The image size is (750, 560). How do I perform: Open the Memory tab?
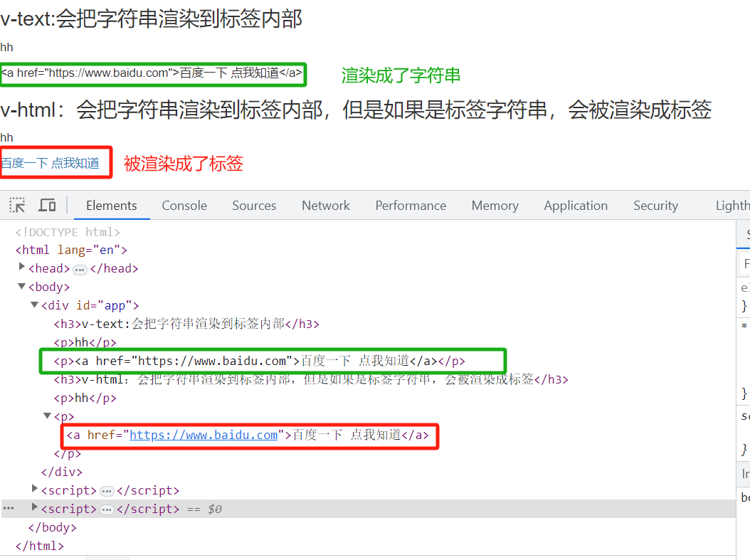495,206
